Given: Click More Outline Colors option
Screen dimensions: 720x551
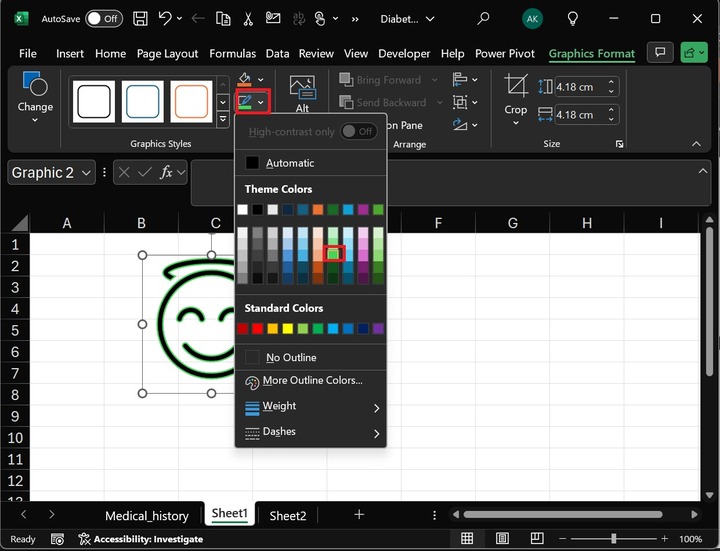Looking at the screenshot, I should click(311, 381).
